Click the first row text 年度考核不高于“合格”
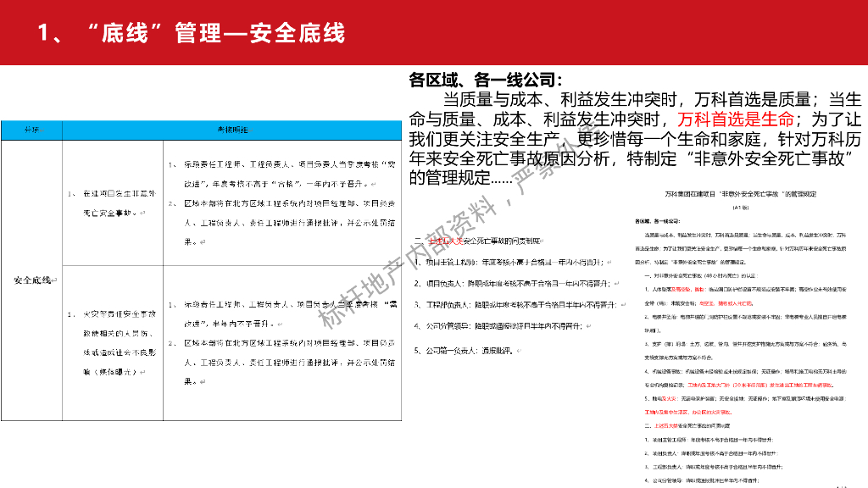The width and height of the screenshot is (868, 488). click(257, 184)
